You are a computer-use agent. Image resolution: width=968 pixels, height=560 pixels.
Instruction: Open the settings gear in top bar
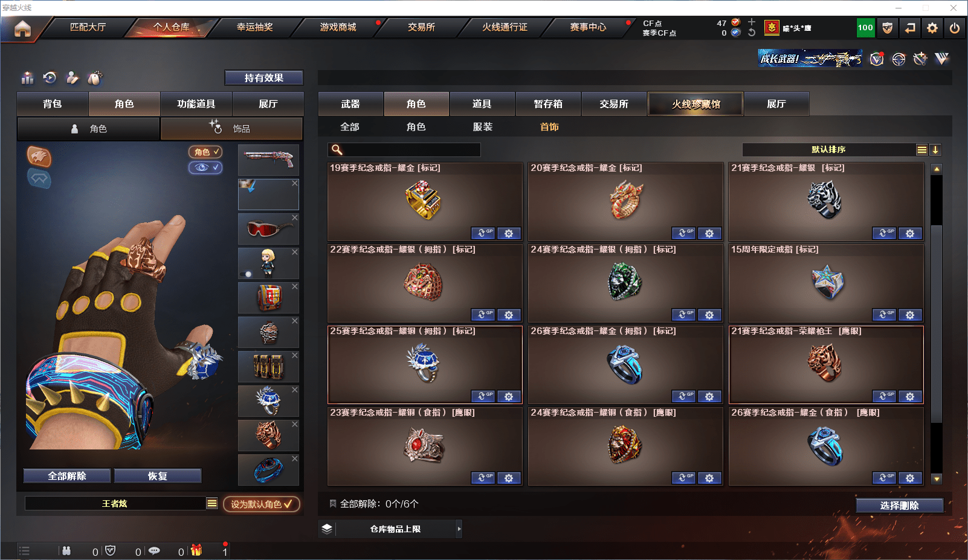(932, 28)
